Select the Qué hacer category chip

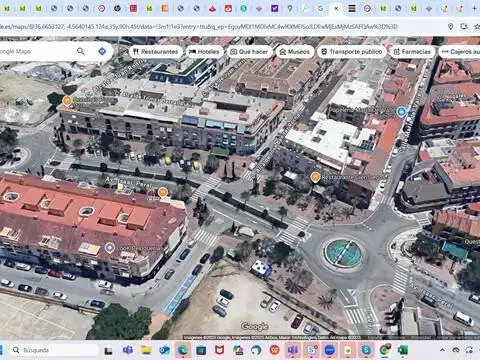(249, 52)
